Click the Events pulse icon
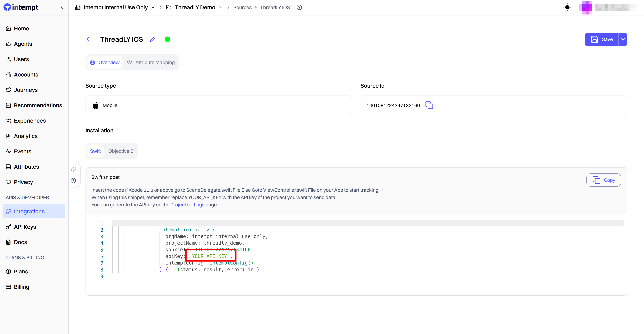Image resolution: width=644 pixels, height=334 pixels. pos(9,151)
